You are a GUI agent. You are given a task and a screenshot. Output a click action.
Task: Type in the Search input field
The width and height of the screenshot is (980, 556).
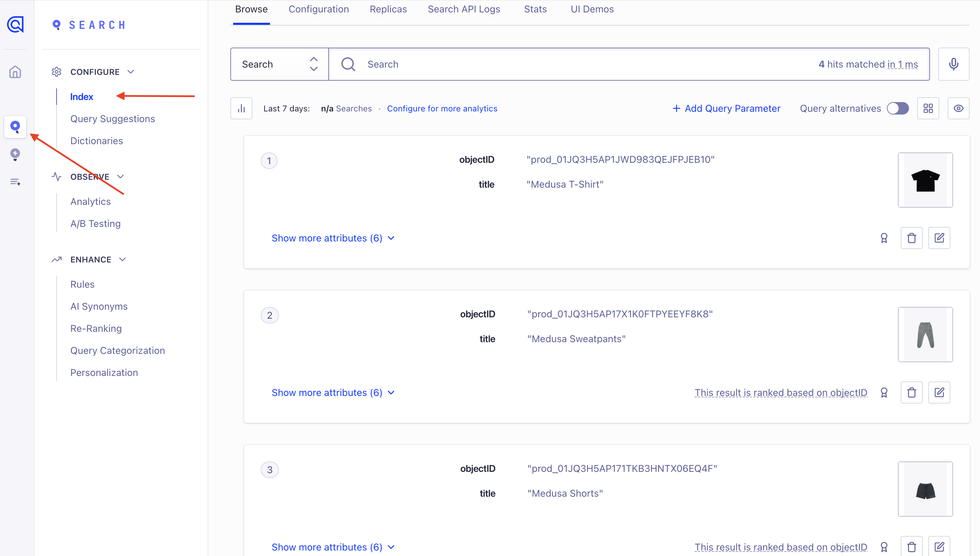[534, 64]
